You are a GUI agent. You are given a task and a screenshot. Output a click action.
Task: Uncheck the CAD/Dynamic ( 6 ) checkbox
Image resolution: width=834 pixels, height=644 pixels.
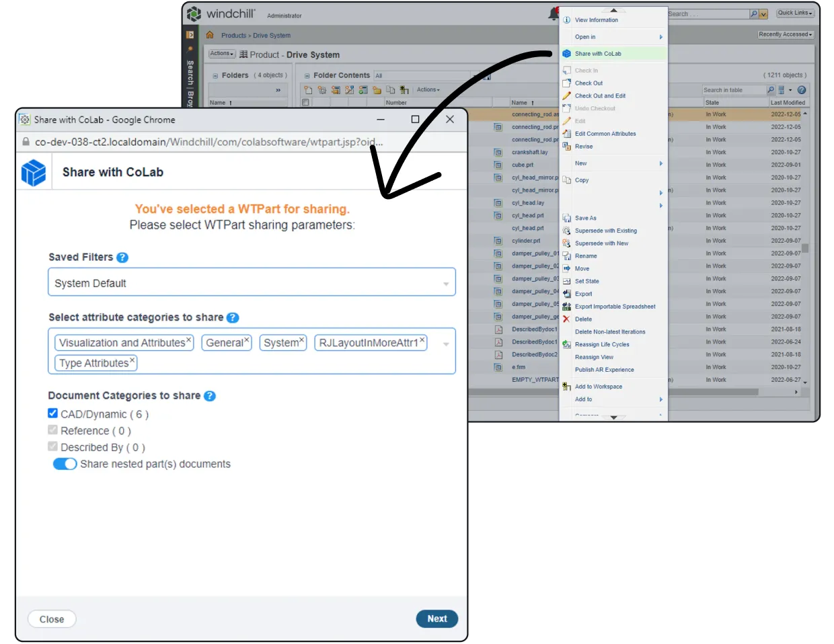click(52, 414)
